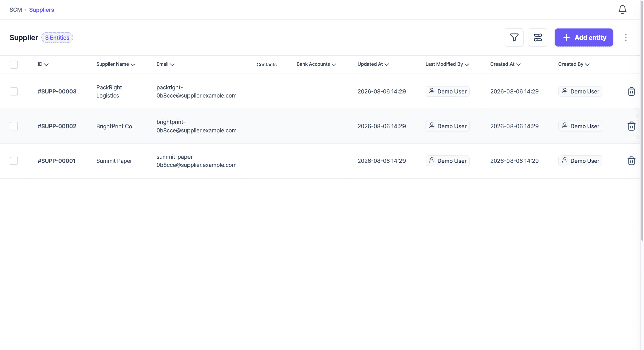Check the box for PackRight Logistics row
Screen dimensions: 644x350
pyautogui.click(x=14, y=91)
